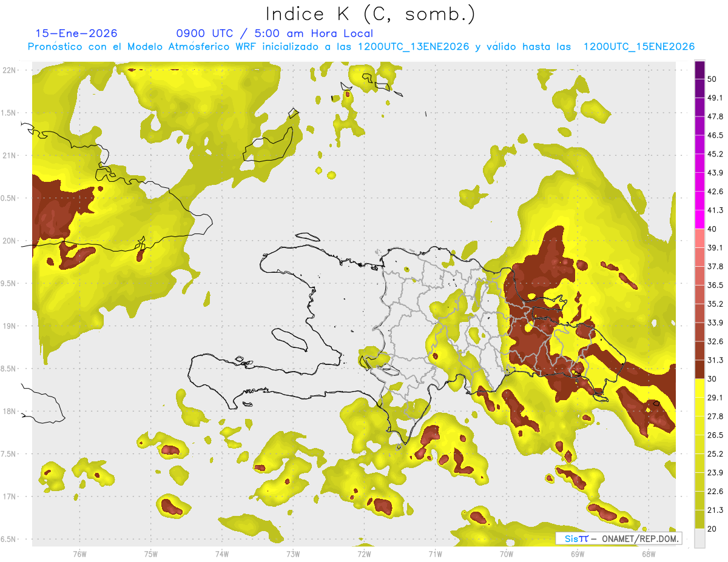The image size is (728, 562).
Task: Select the date text "15-Ene-2026"
Action: pyautogui.click(x=76, y=33)
